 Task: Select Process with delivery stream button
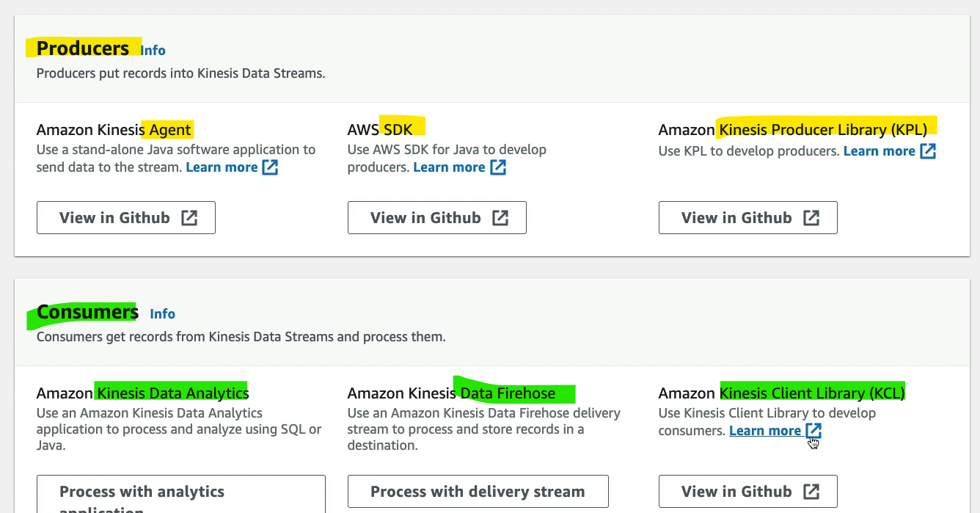pos(478,492)
